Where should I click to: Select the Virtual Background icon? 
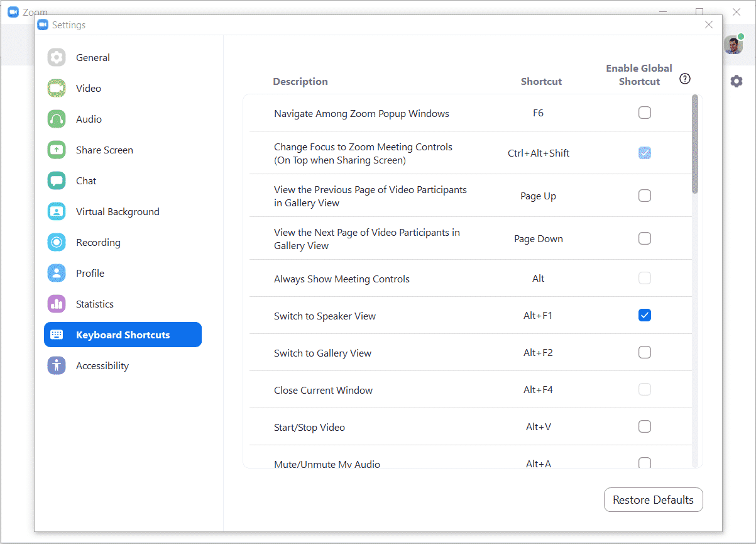coord(57,211)
